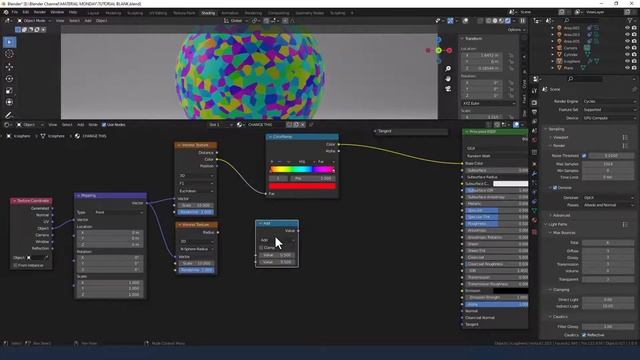Image resolution: width=640 pixels, height=360 pixels.
Task: Click the add color stop plus button on ColorRamp
Action: (272, 162)
